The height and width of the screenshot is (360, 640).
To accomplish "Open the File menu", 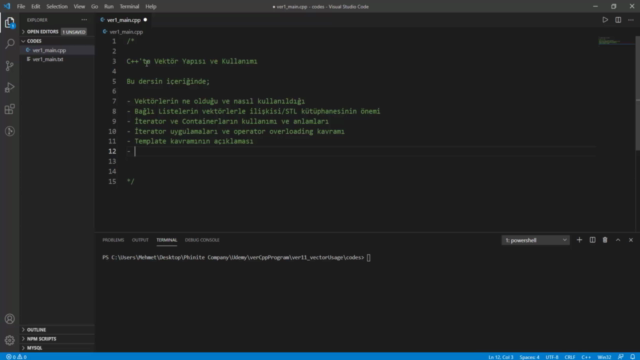I will [x=21, y=7].
